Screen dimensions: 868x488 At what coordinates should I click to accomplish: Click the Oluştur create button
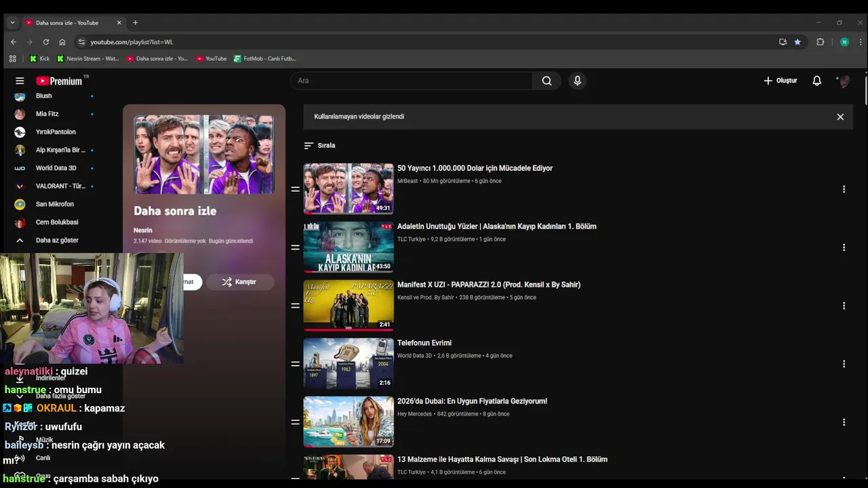tap(780, 81)
